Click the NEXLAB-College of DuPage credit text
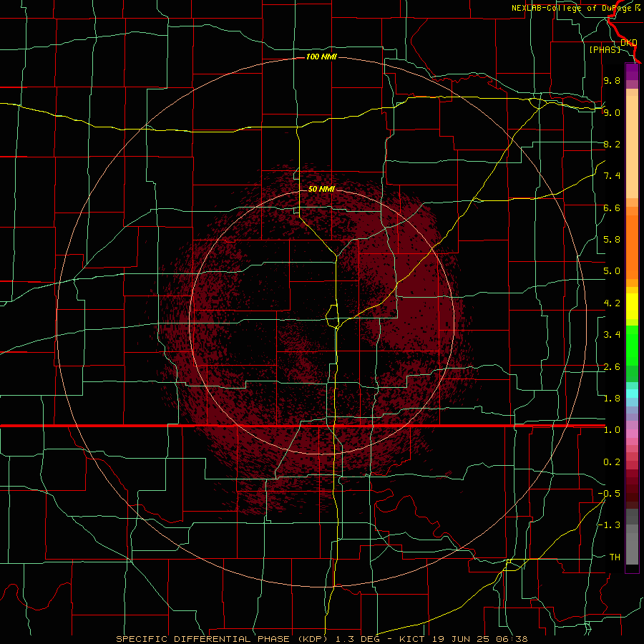This screenshot has width=644, height=644. [x=572, y=8]
